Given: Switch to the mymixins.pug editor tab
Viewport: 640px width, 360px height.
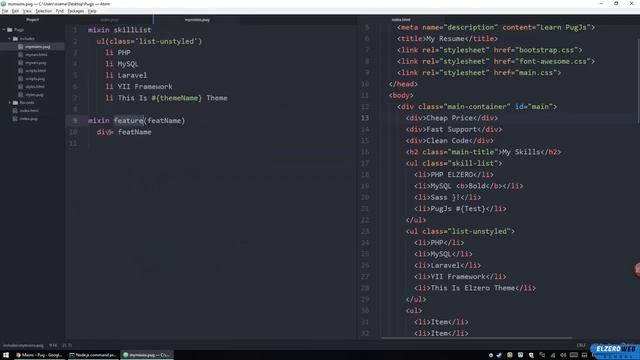Looking at the screenshot, I should (x=197, y=20).
